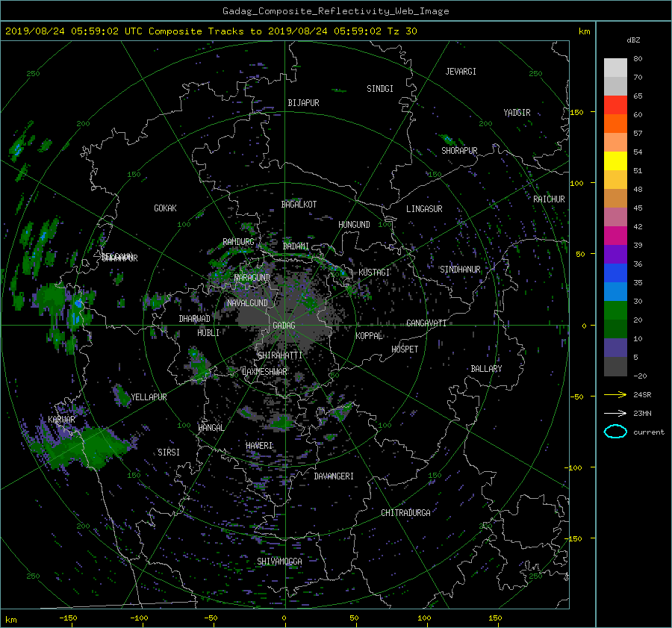Click the dBZ legend heading

(633, 40)
